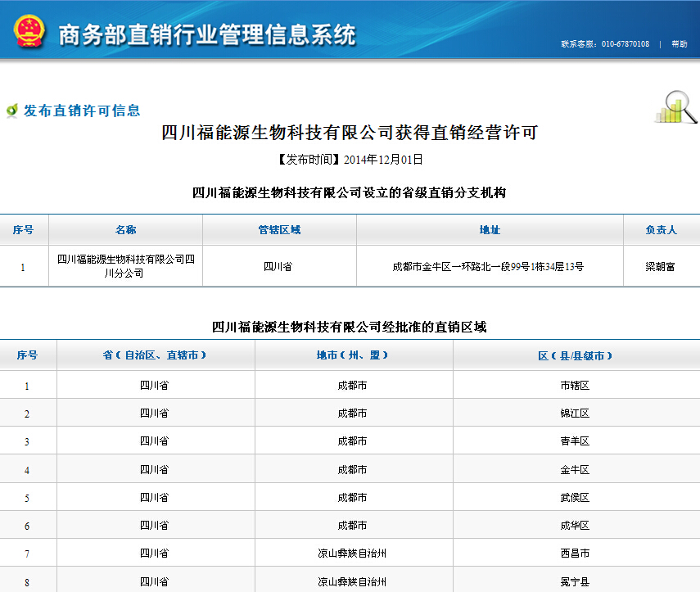Click 凉山彝族自治州 in the 冕宁县 row

point(352,581)
